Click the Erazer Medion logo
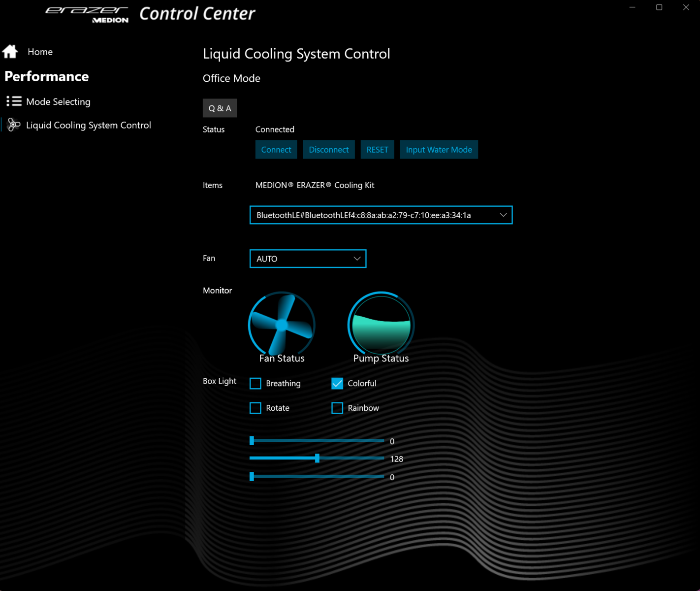Image resolution: width=700 pixels, height=591 pixels. pyautogui.click(x=88, y=14)
